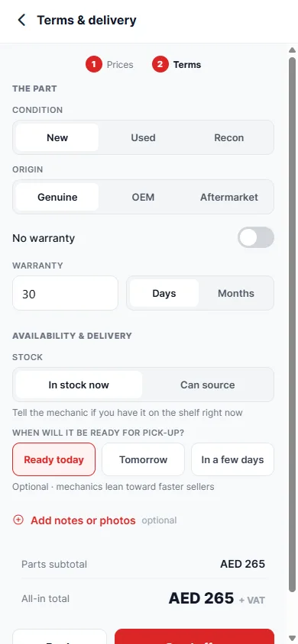Expand Add notes or photos
This screenshot has width=298, height=644.
[x=83, y=520]
